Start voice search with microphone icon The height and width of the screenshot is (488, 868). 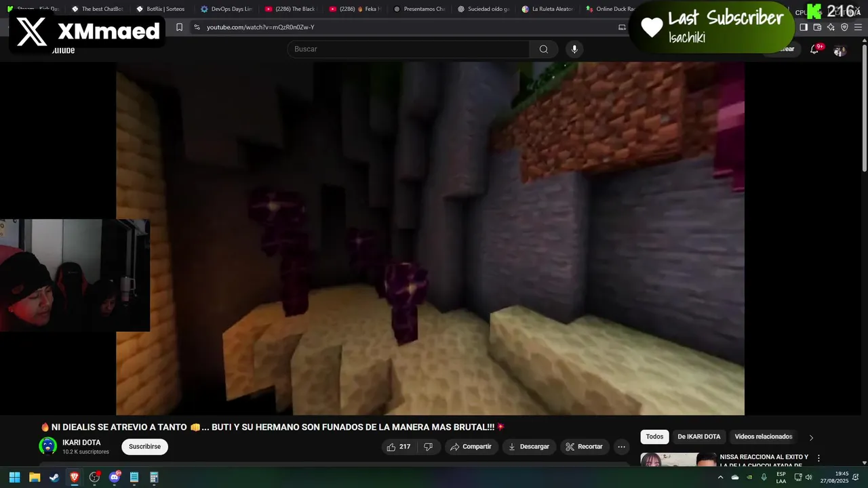574,49
